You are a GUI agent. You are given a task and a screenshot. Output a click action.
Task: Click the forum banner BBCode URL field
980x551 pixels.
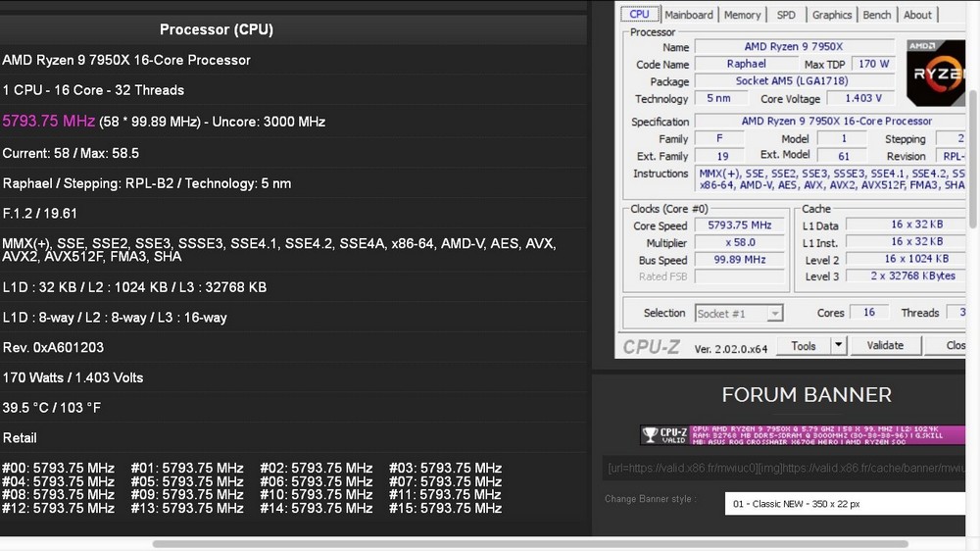click(784, 468)
